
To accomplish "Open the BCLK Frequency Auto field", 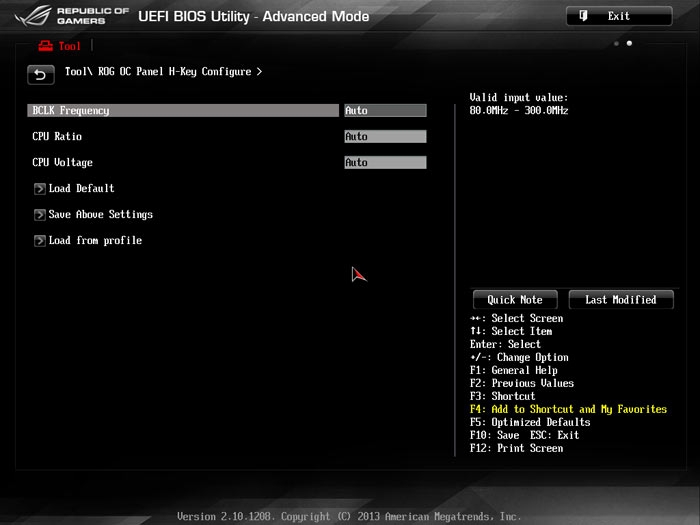I will coord(385,111).
